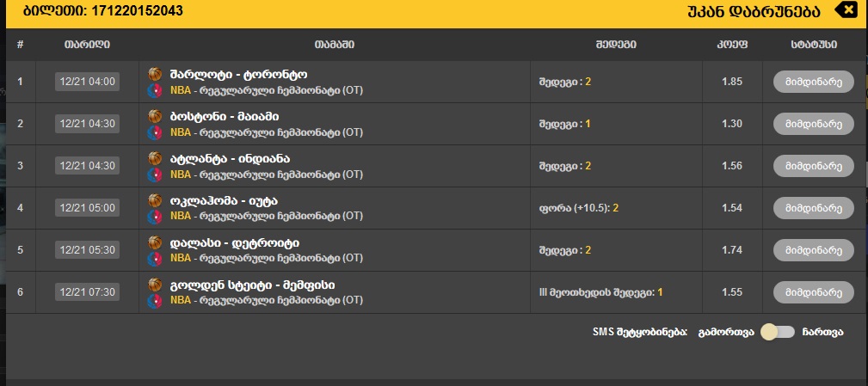The width and height of the screenshot is (868, 386).
Task: Click the ფორა (+10.5): 2 bet result
Action: 578,209
